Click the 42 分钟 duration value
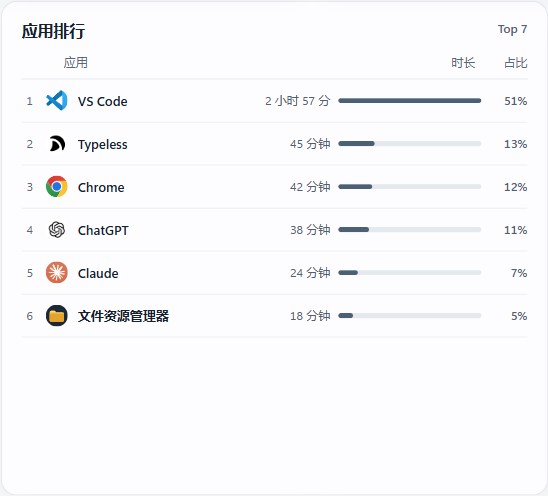Viewport: 548px width, 496px height. pyautogui.click(x=310, y=187)
